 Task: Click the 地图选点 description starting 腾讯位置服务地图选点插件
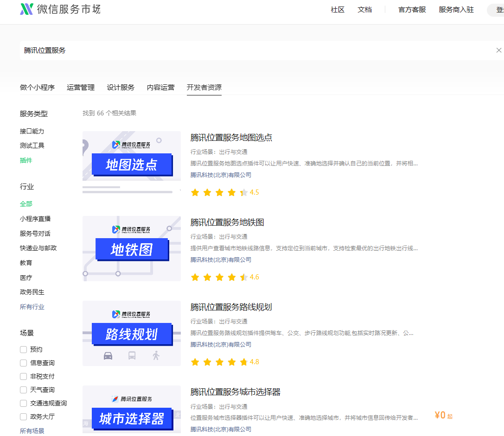coord(304,164)
